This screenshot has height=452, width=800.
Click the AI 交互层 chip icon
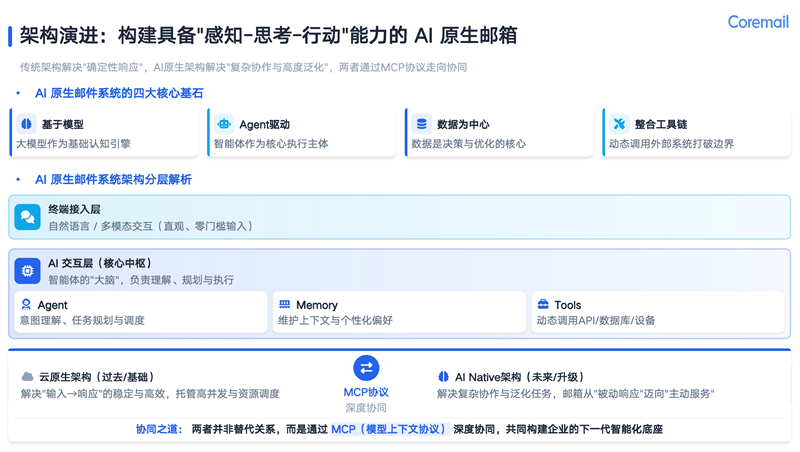[x=28, y=270]
